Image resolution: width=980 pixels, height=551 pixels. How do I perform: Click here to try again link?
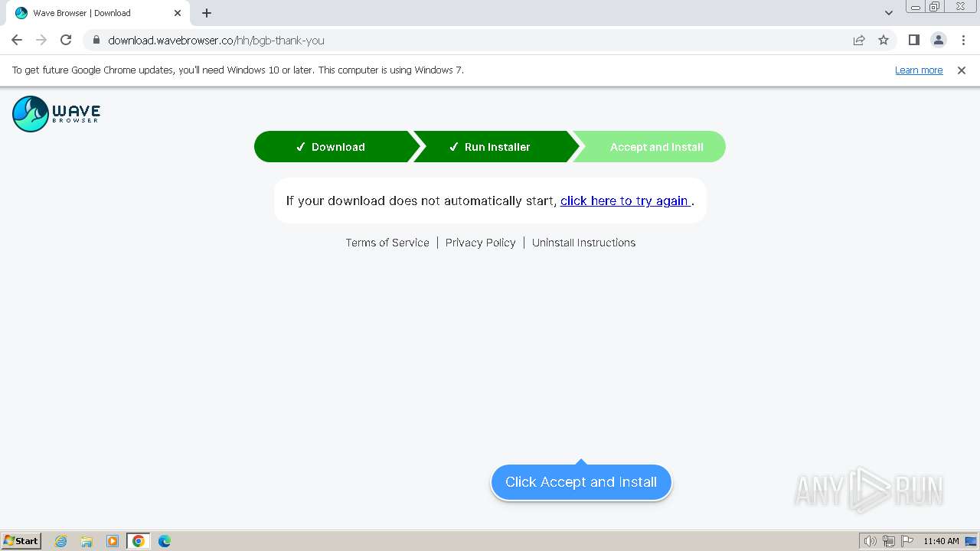[x=625, y=201]
